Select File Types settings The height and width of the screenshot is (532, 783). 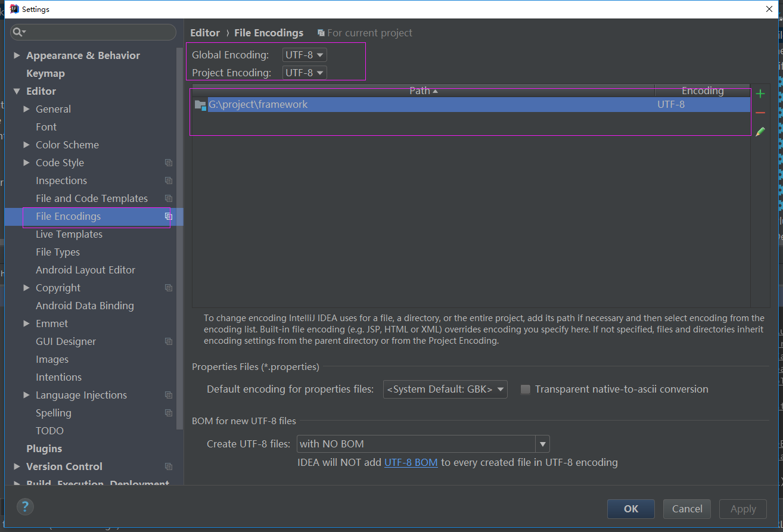click(58, 252)
